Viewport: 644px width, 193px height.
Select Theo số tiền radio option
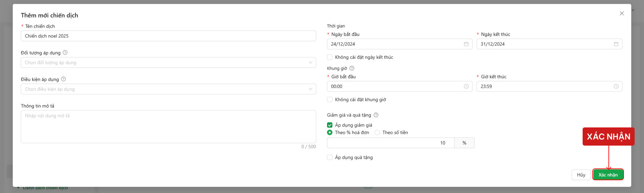click(377, 132)
